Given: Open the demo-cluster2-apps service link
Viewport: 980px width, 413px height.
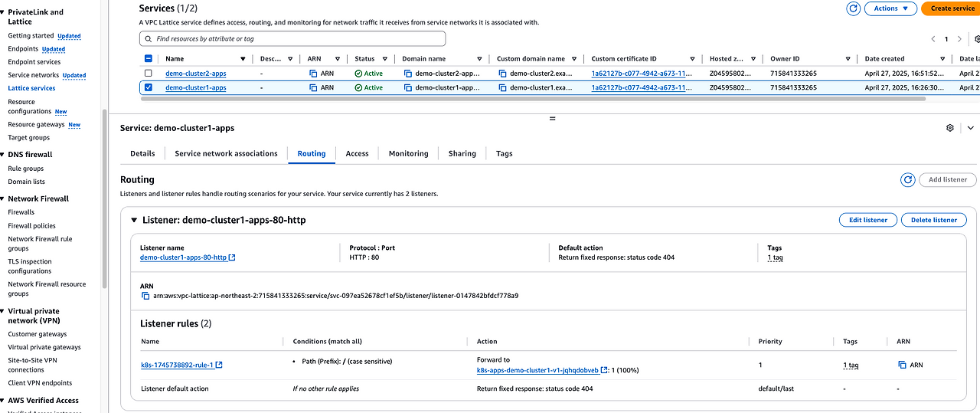Looking at the screenshot, I should (x=195, y=74).
